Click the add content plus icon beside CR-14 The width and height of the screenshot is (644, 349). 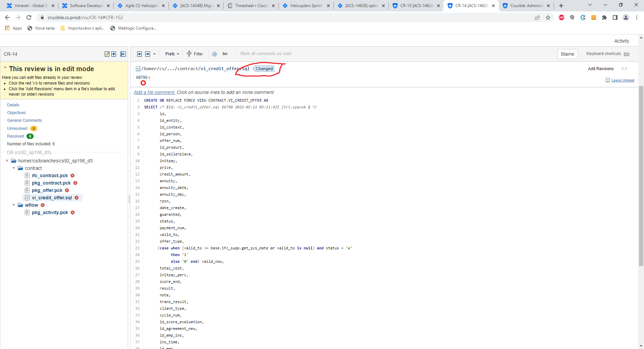(114, 54)
